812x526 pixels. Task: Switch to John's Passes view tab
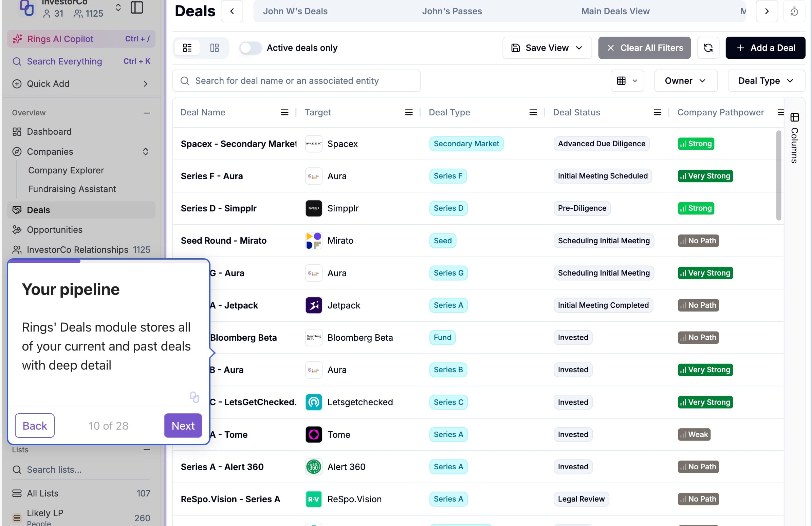click(451, 11)
